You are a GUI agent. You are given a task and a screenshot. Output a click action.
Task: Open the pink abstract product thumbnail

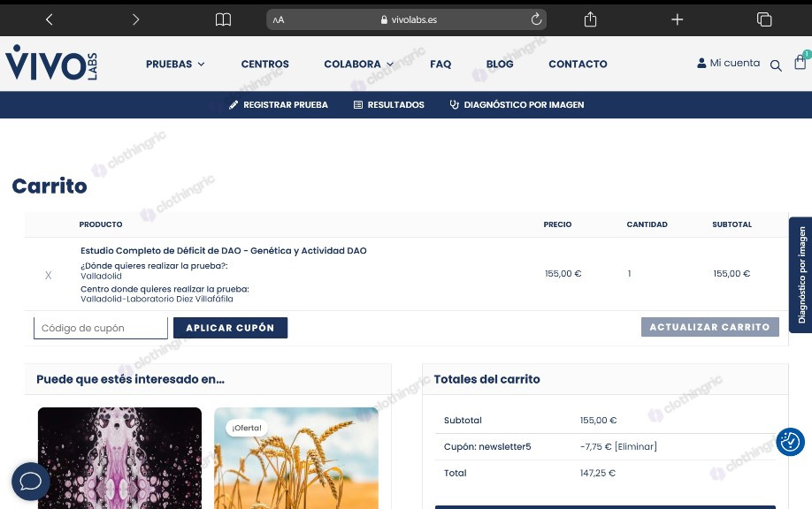coord(119,458)
